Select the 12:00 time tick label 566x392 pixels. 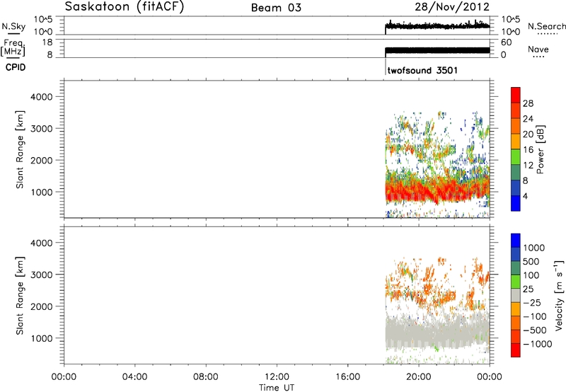277,377
